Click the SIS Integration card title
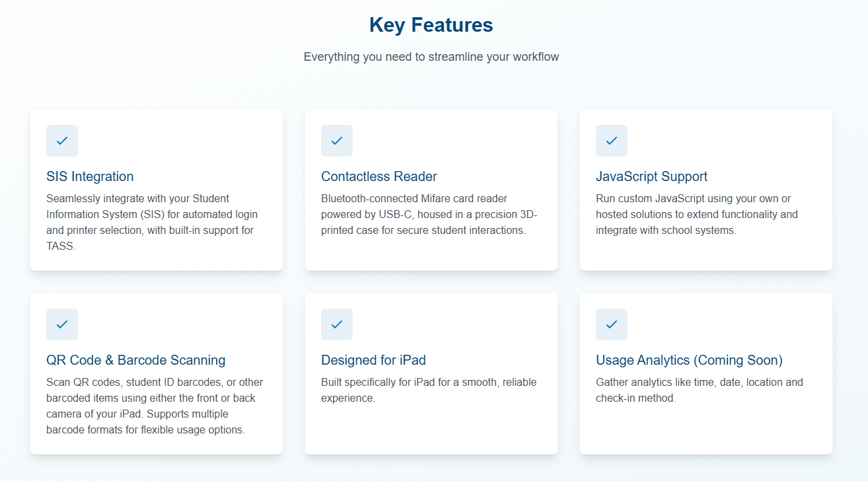Viewport: 868px width, 481px height. [x=90, y=176]
